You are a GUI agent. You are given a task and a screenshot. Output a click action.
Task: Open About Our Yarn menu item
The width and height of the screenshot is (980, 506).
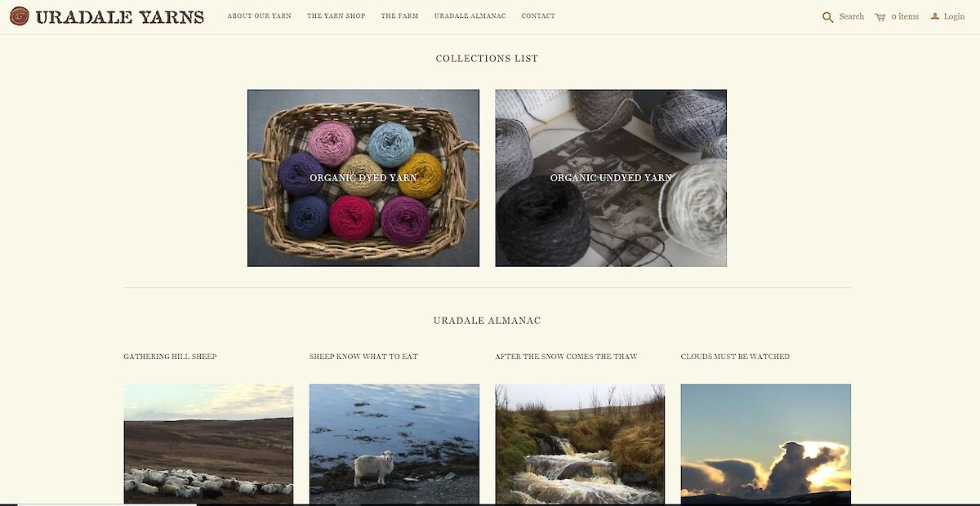point(259,16)
